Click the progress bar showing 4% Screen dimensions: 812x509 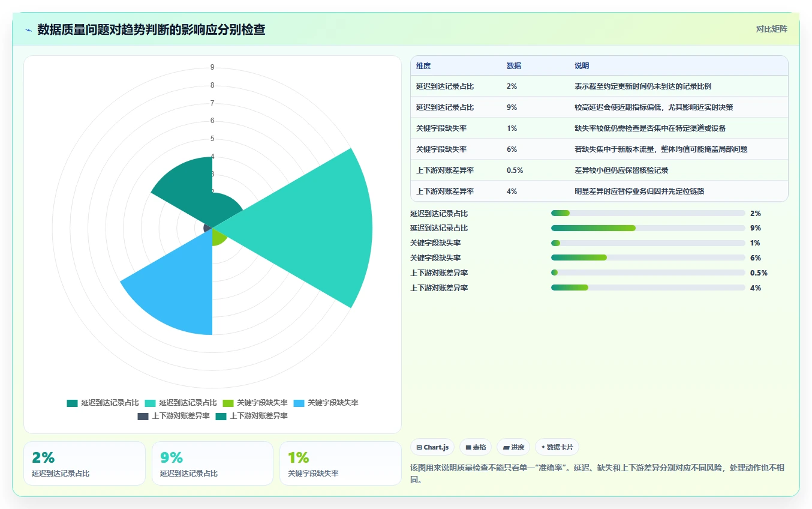point(648,288)
